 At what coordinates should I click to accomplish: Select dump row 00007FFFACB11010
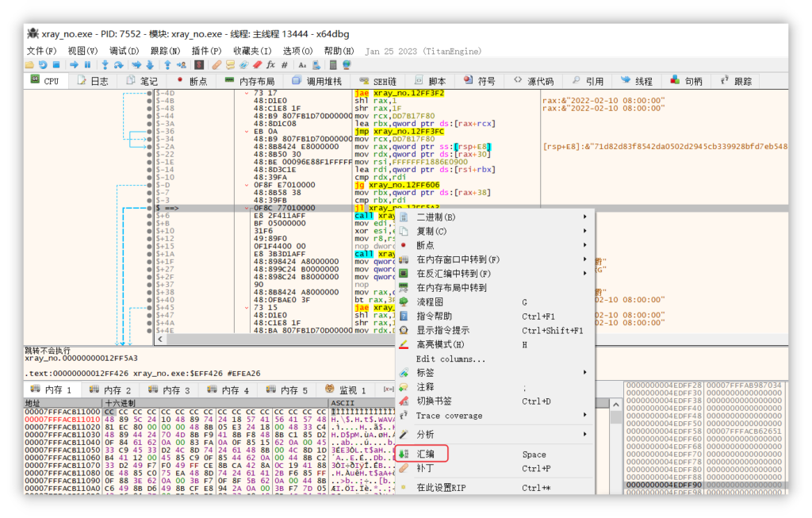pos(63,419)
